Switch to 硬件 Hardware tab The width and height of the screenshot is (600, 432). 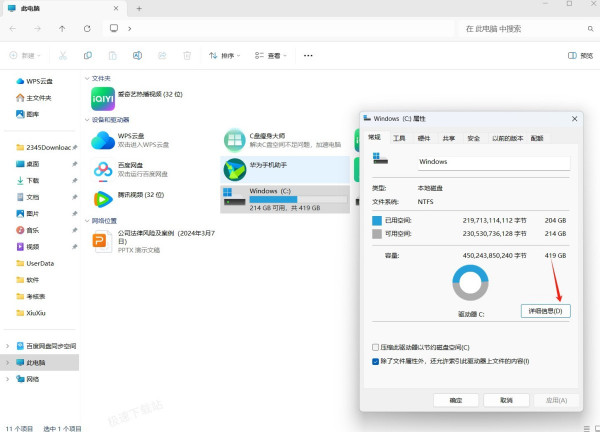pyautogui.click(x=424, y=138)
